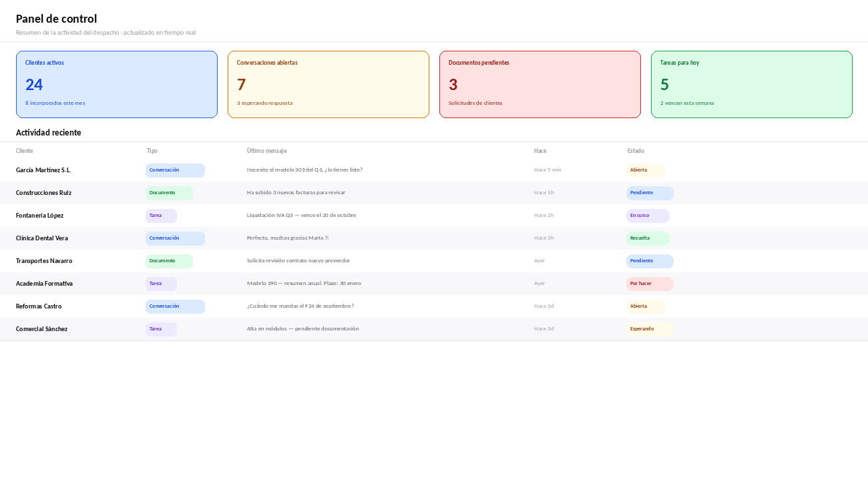Click the Por hacer status badge
Viewport: 868px width, 494px height.
point(650,284)
